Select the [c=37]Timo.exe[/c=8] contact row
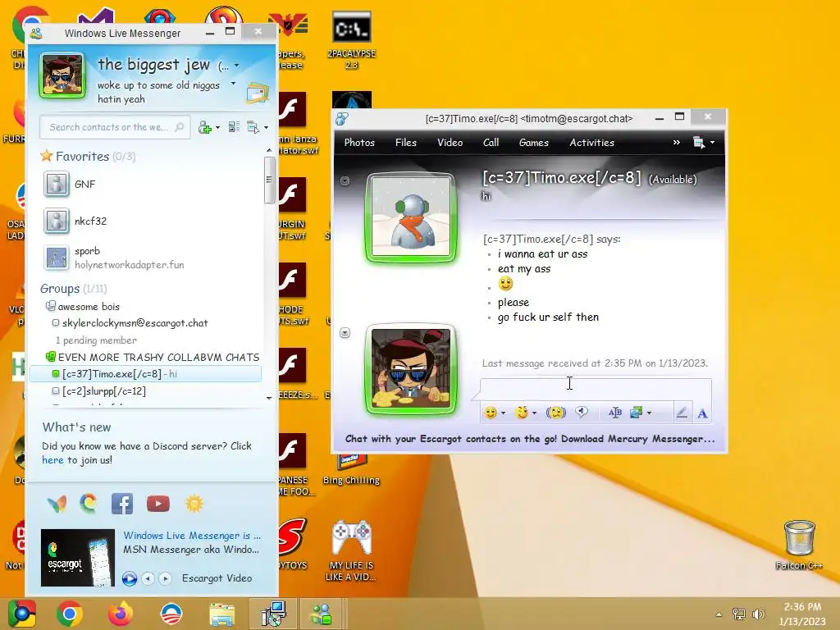This screenshot has width=840, height=630. (146, 374)
